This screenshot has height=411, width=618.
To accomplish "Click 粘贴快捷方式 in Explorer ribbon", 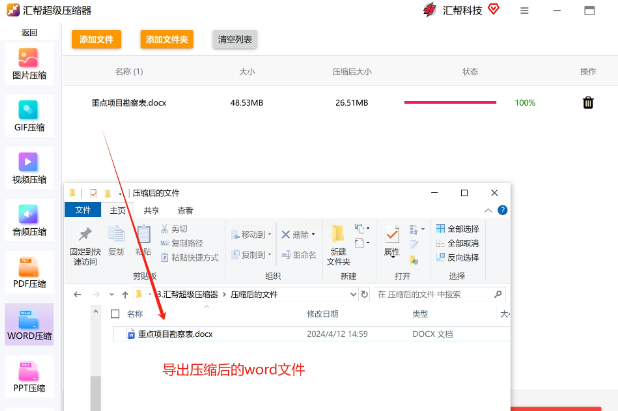I will click(x=190, y=257).
